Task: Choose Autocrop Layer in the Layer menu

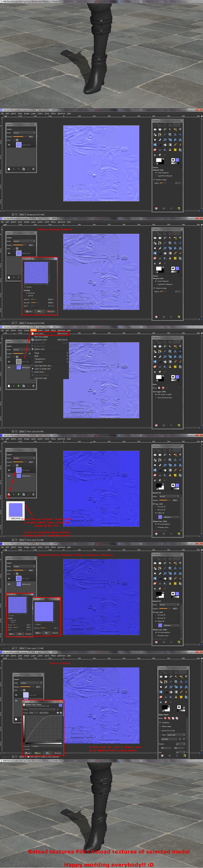Action: point(49,378)
